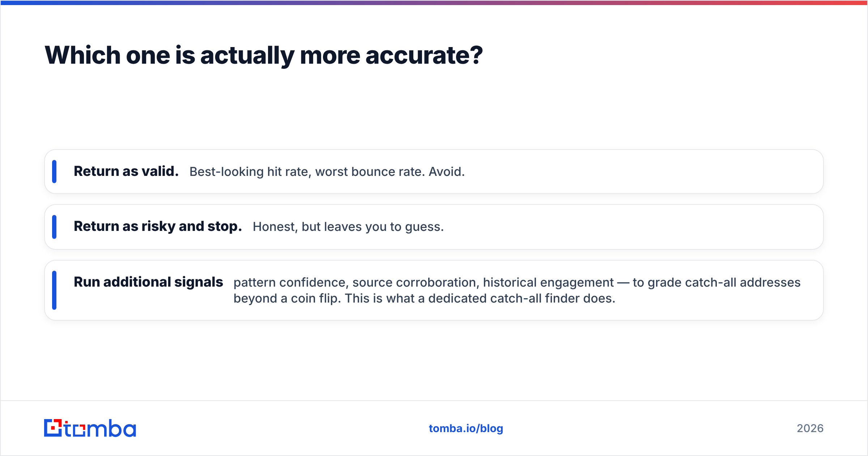Screen dimensions: 868x456
Task: Click the red square in the tomba logo
Action: click(x=53, y=428)
